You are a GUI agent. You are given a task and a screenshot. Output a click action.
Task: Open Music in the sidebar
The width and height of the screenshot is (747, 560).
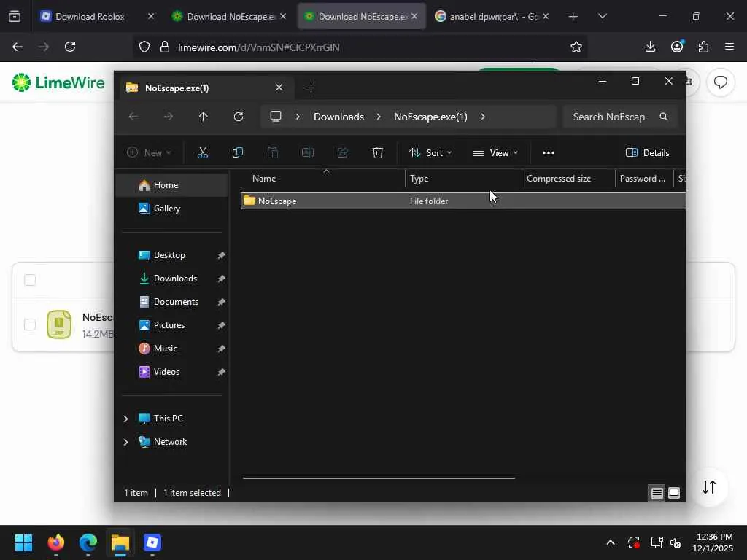[166, 349]
